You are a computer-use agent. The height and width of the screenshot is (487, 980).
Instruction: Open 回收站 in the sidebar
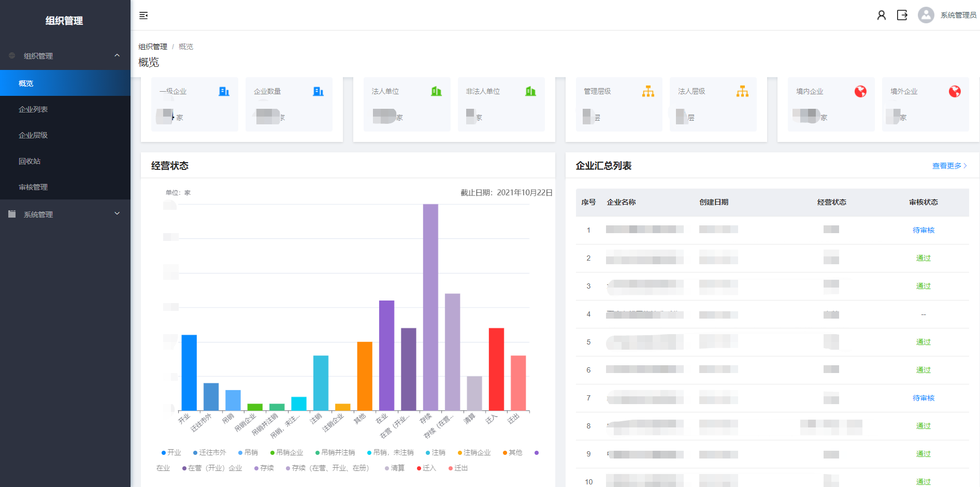click(x=65, y=161)
